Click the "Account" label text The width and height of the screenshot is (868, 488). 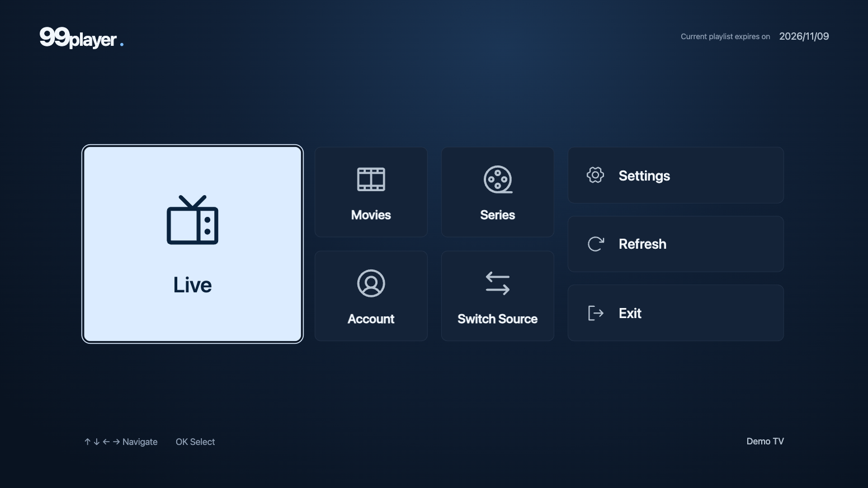click(371, 319)
